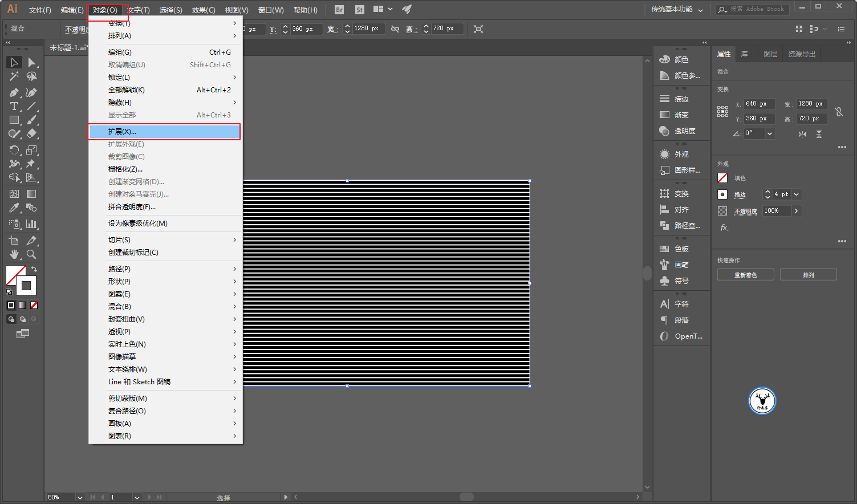857x504 pixels.
Task: Select the Pen tool
Action: (14, 92)
